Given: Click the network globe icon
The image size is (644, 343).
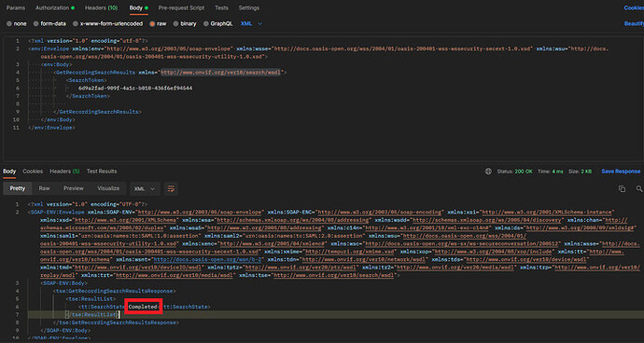Looking at the screenshot, I should coord(488,171).
